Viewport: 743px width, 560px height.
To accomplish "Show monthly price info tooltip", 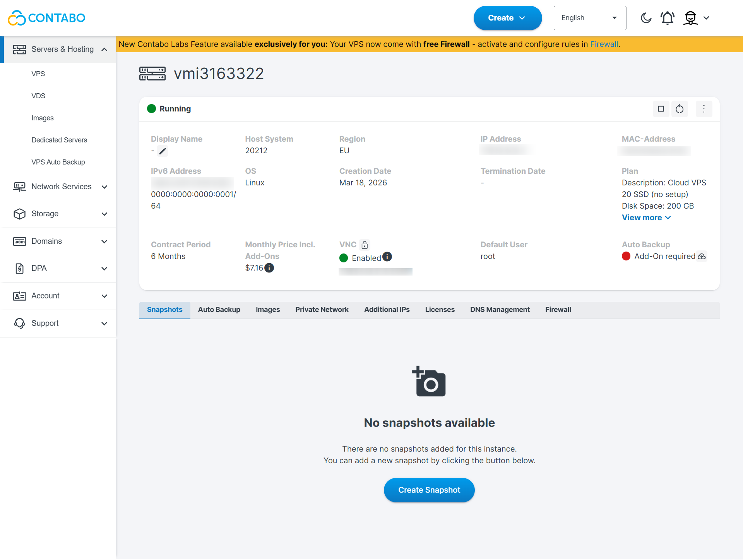I will [x=269, y=268].
